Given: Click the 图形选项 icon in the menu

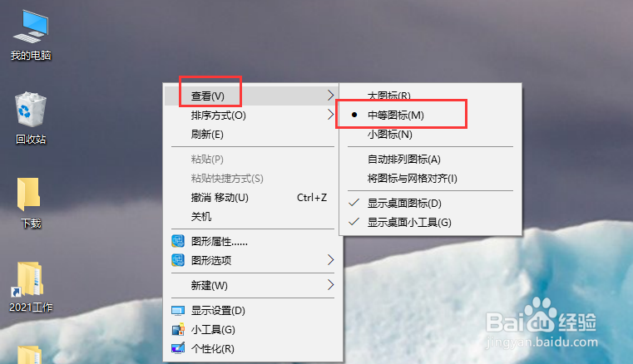Looking at the screenshot, I should 178,260.
